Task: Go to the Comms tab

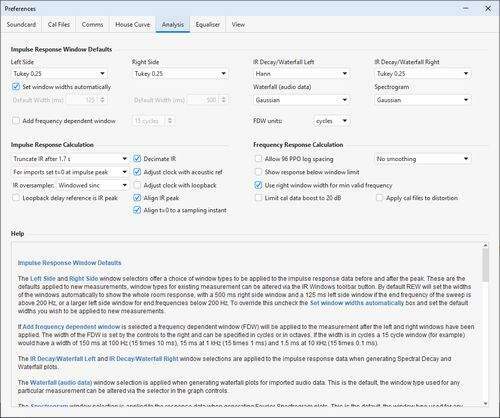Action: tap(92, 25)
